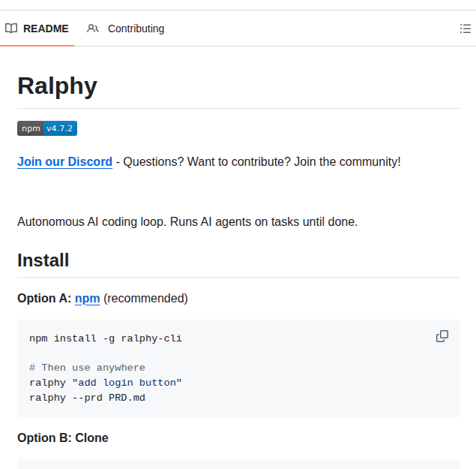
Task: Click the 'npm install -g ralphy-cli' line
Action: coord(106,338)
